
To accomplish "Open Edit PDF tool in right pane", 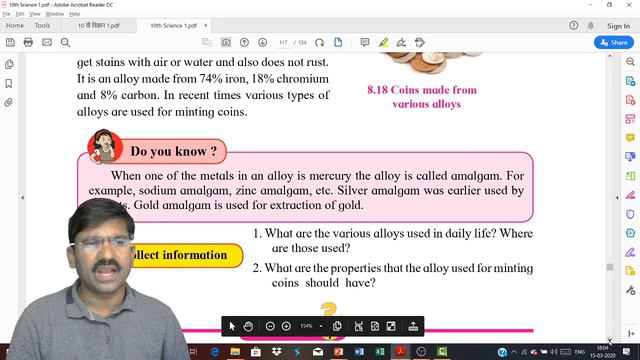I will point(630,119).
